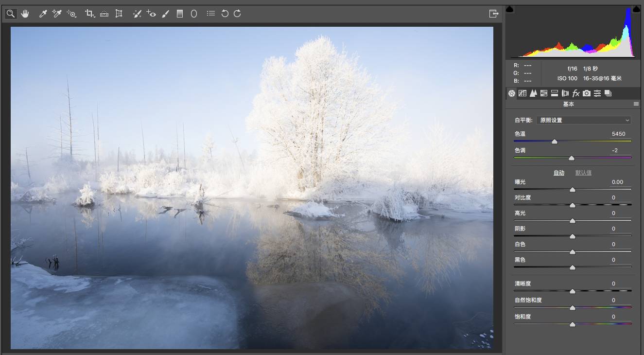Open the Camera Calibration tab
This screenshot has height=355, width=644.
[x=587, y=93]
